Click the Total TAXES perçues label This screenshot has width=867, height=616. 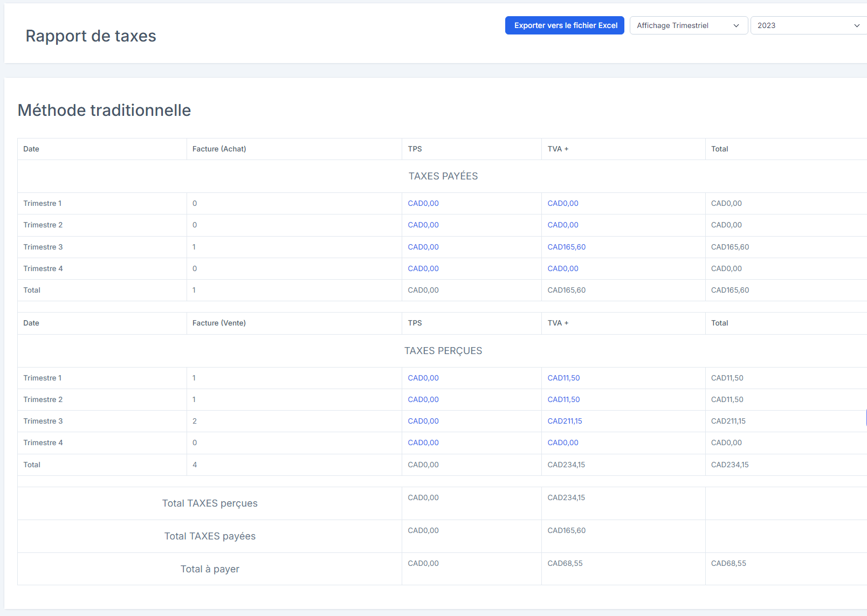[210, 503]
